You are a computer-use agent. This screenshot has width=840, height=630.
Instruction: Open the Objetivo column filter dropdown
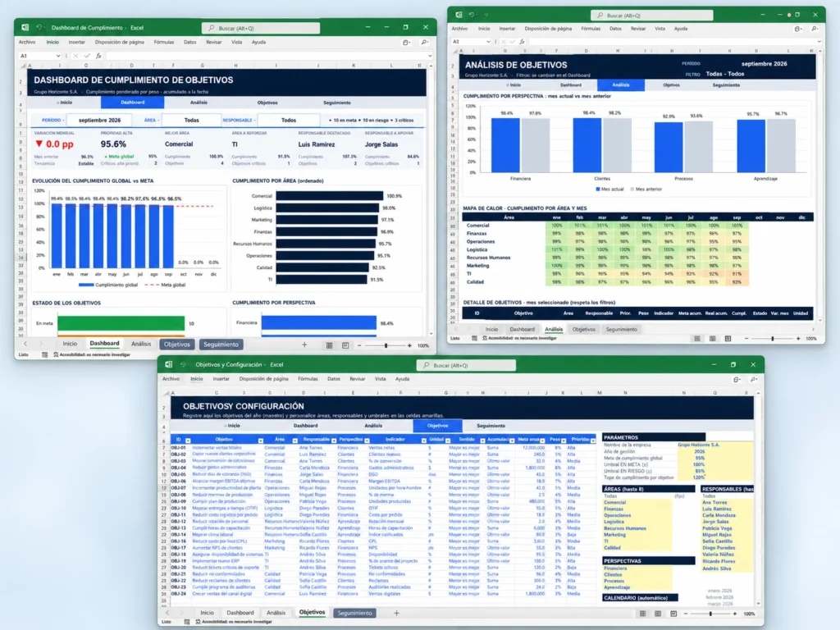point(260,441)
